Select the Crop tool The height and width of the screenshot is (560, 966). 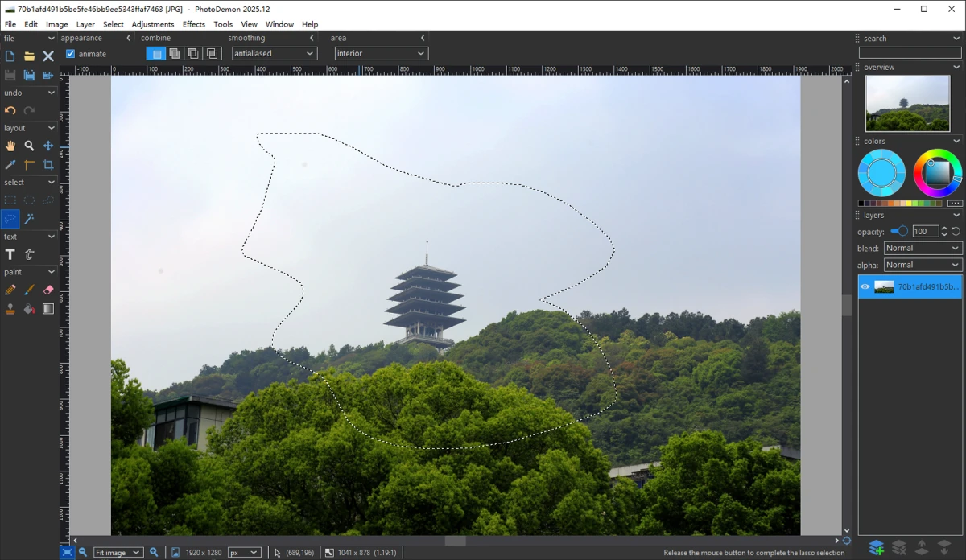pyautogui.click(x=48, y=165)
